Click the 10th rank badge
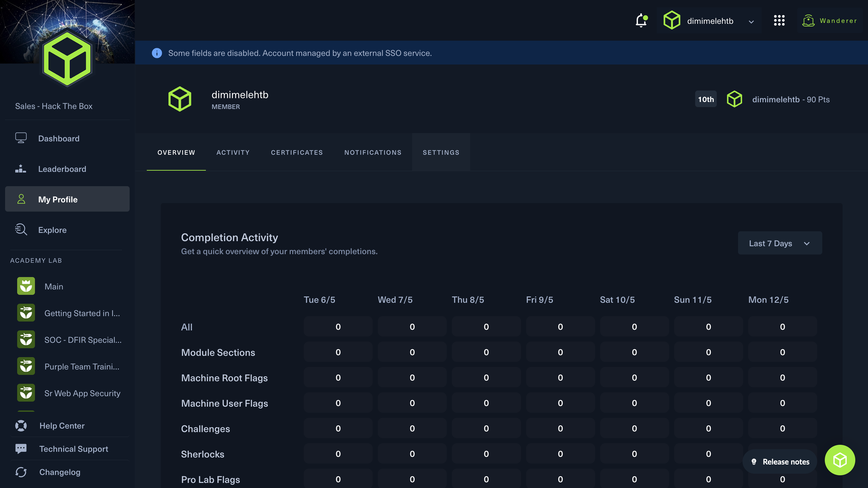 (x=706, y=99)
